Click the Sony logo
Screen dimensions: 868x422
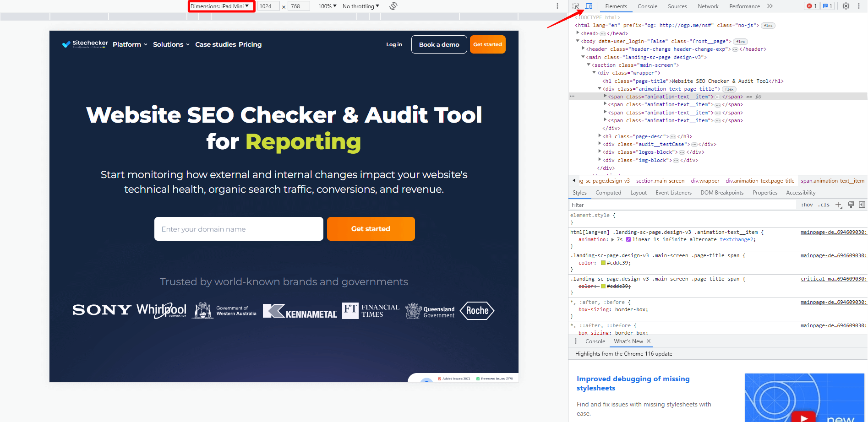102,310
